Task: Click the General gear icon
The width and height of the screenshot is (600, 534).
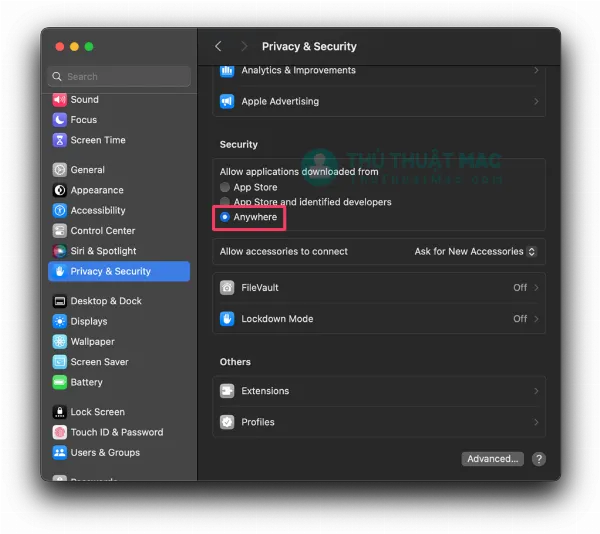Action: (x=59, y=169)
